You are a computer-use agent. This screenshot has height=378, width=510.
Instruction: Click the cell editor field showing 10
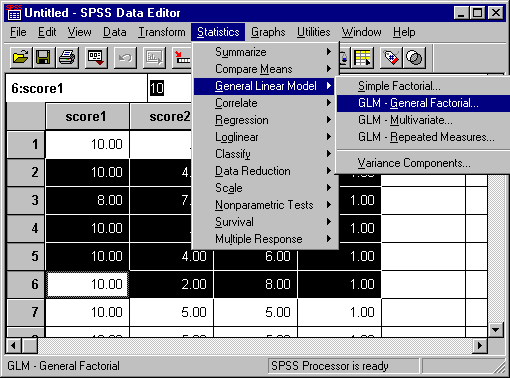pyautogui.click(x=170, y=88)
